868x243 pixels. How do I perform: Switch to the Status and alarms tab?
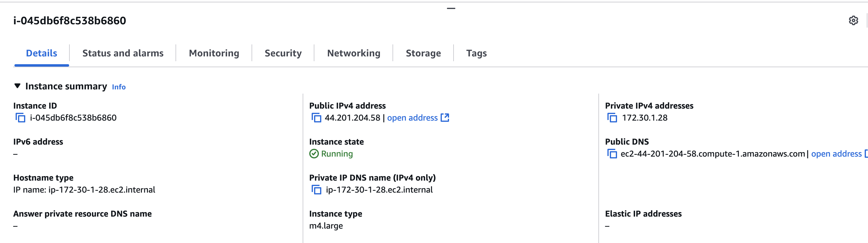coord(123,53)
